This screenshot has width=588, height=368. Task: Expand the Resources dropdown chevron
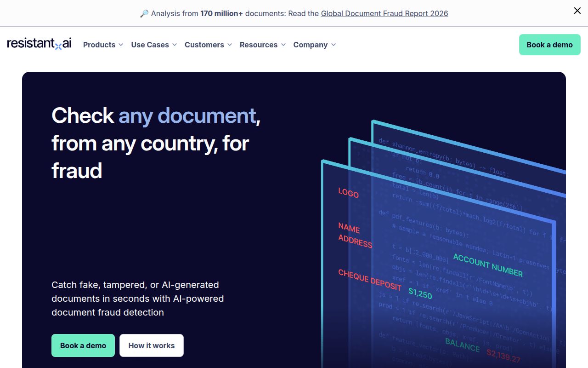point(283,45)
